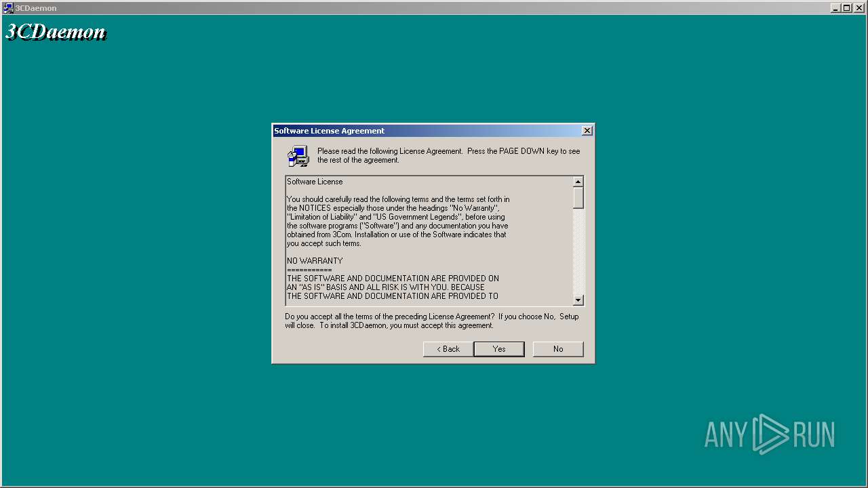
Task: Click the 3CDaemon logo heading
Action: pyautogui.click(x=56, y=32)
